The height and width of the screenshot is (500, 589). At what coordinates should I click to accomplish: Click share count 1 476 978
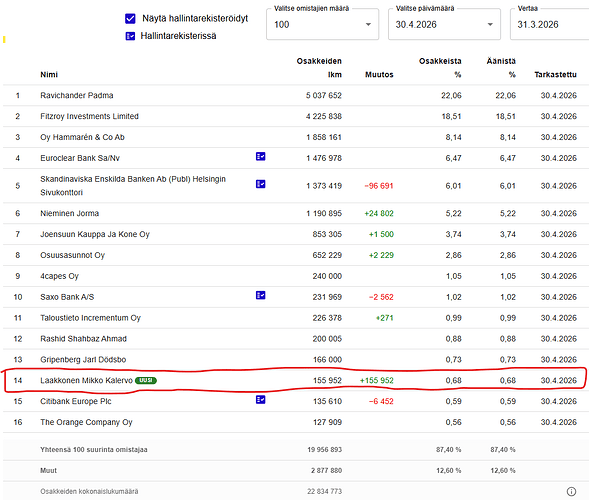point(324,158)
